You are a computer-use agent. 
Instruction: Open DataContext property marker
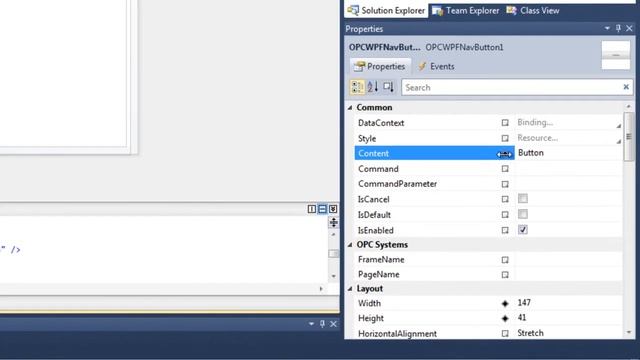point(505,123)
